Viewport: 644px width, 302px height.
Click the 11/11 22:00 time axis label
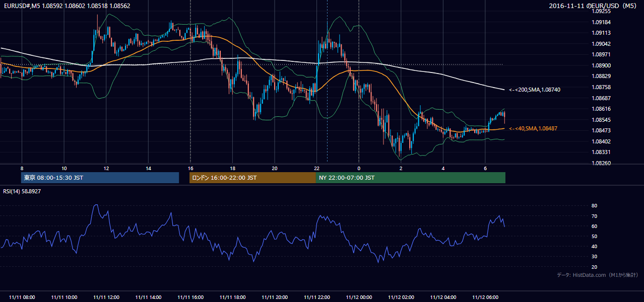317,297
